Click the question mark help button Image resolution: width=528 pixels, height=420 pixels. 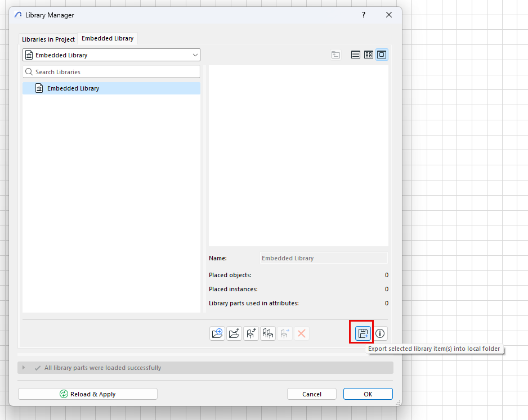364,15
